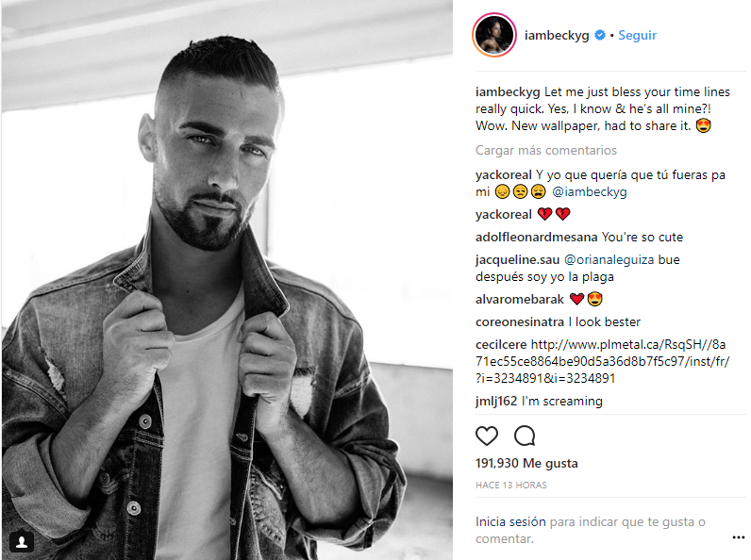The image size is (751, 560).
Task: Open the @iambeckyg mention link
Action: (x=589, y=192)
